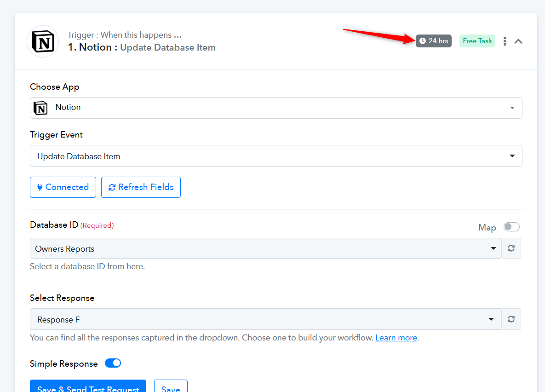Viewport: 545px width, 392px height.
Task: Click the Refresh Fields button
Action: [x=141, y=187]
